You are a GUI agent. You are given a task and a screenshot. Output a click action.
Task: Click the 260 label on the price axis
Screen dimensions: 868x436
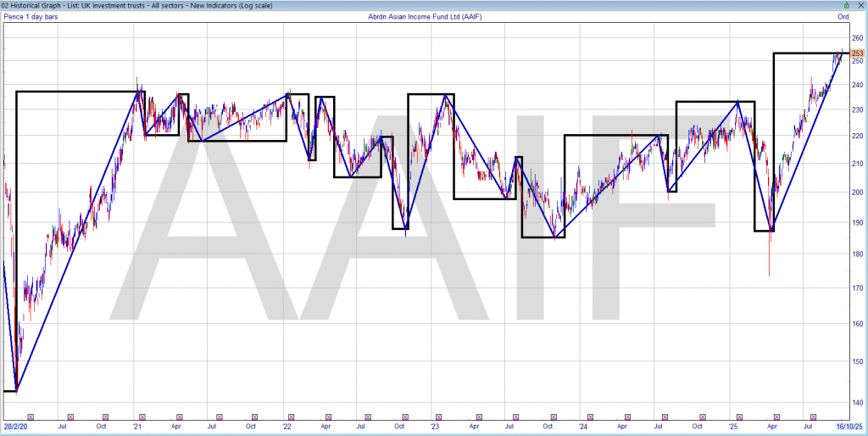click(x=856, y=38)
